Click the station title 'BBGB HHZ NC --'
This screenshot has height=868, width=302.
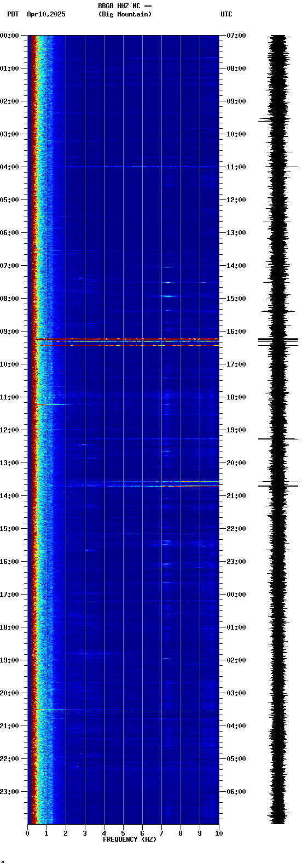[125, 6]
